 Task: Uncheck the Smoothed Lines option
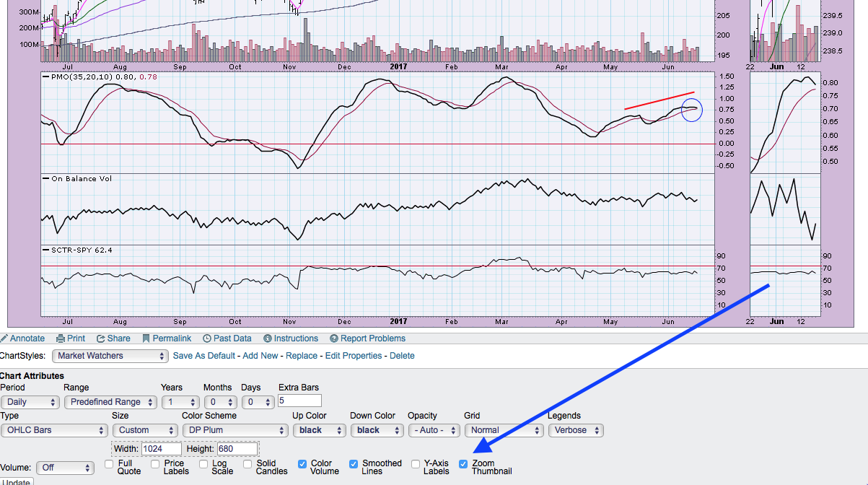(354, 464)
